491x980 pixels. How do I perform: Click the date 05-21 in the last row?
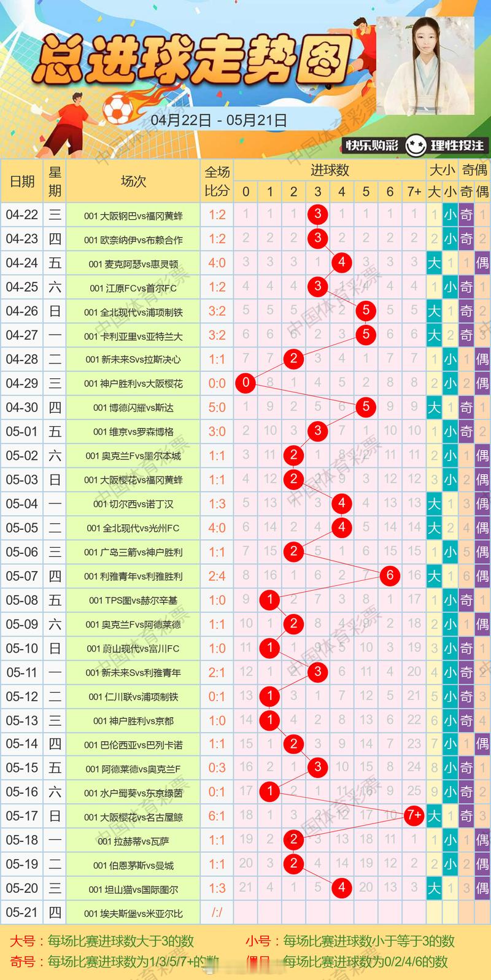point(22,912)
